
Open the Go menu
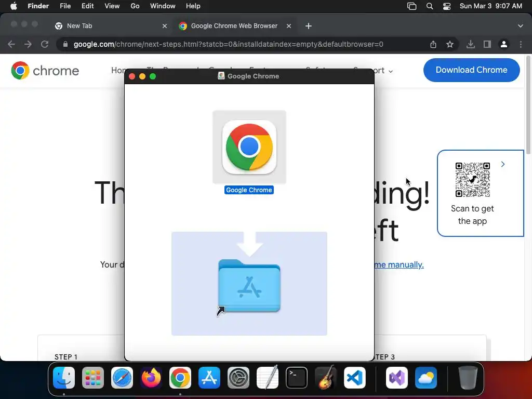tap(135, 6)
